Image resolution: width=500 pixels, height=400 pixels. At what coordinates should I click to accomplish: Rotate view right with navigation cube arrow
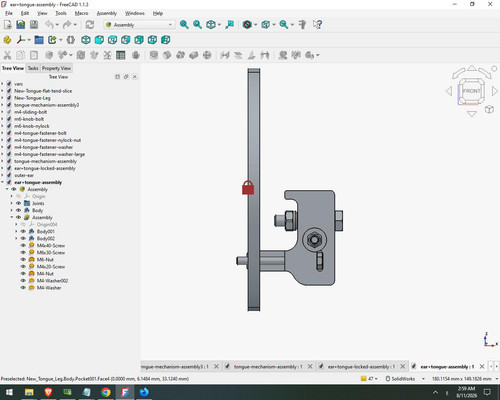pos(495,91)
